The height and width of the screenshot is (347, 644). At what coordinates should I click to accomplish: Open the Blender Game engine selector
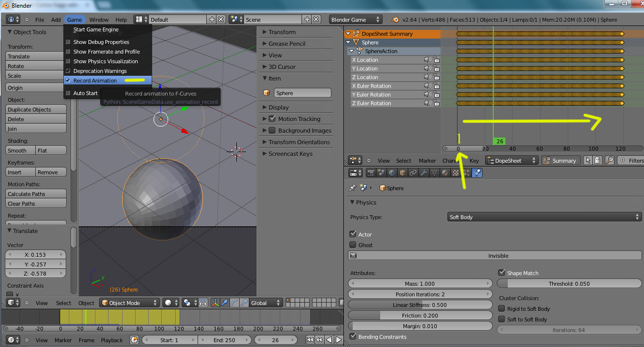pyautogui.click(x=356, y=19)
